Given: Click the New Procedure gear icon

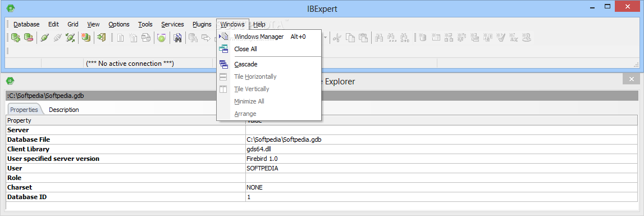Looking at the screenshot, I should click(x=462, y=38).
